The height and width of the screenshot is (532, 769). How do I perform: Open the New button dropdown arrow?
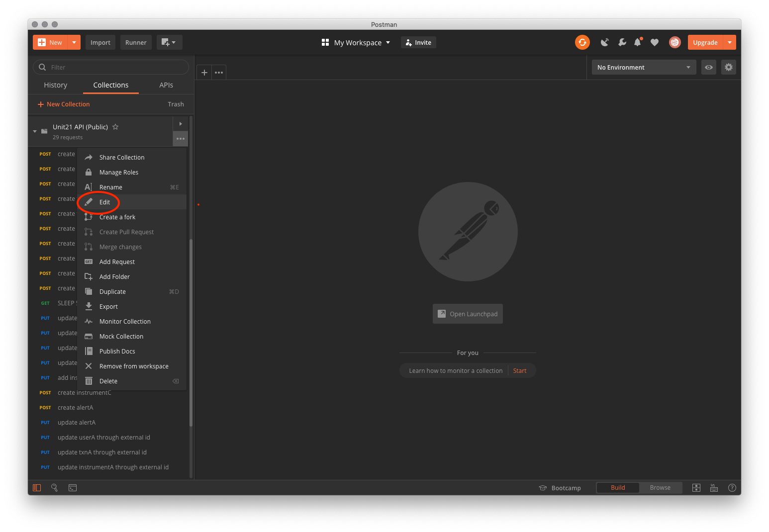tap(74, 42)
